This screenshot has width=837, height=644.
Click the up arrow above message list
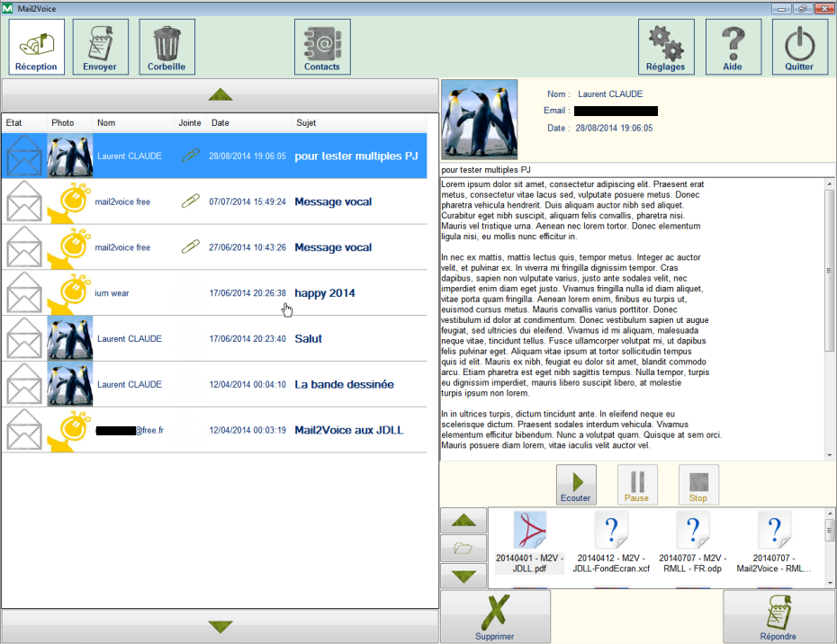coord(220,95)
